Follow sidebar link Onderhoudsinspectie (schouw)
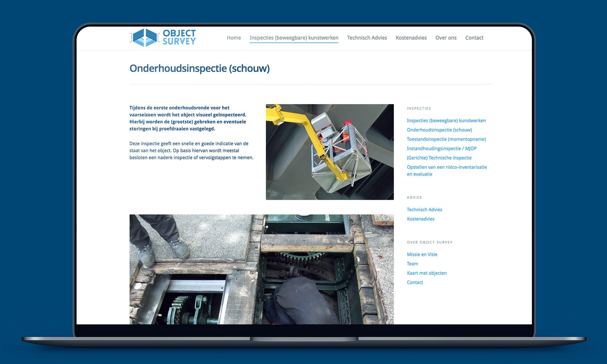This screenshot has width=607, height=364. 439,130
